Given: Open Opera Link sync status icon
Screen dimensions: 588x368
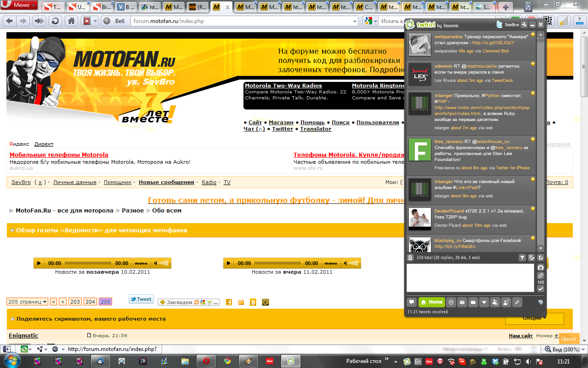Looking at the screenshot, I should pos(24,349).
